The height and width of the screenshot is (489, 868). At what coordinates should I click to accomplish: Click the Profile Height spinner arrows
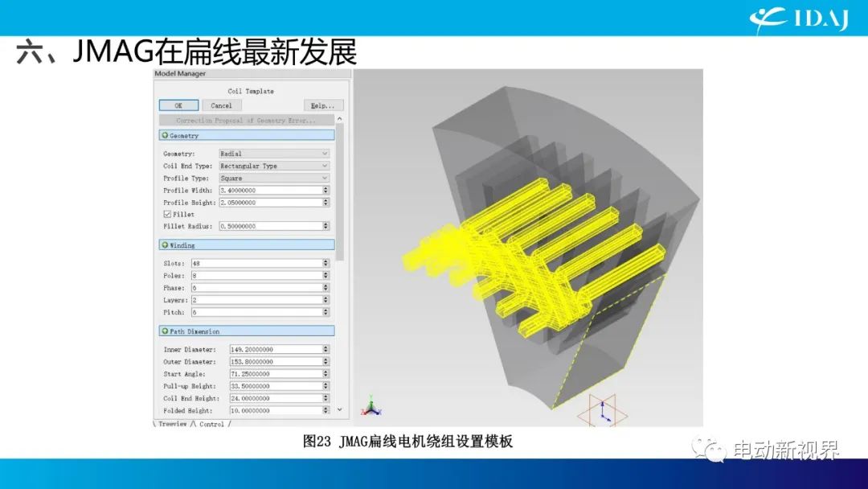[325, 202]
